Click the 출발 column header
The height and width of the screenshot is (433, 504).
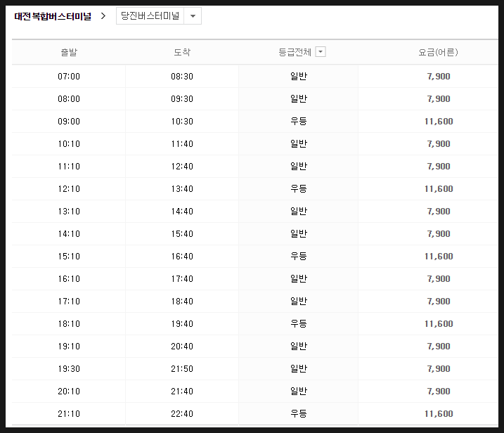click(x=69, y=52)
